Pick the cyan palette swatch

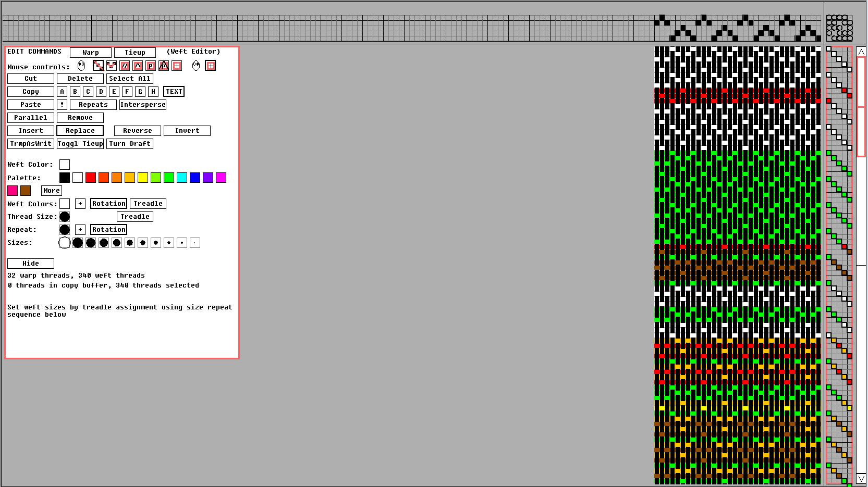pos(182,178)
